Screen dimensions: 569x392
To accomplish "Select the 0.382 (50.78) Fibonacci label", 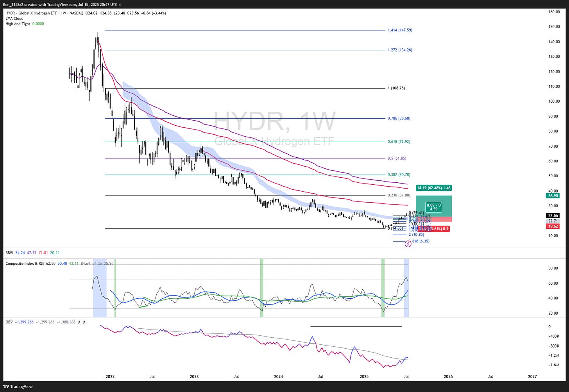I will [x=399, y=175].
